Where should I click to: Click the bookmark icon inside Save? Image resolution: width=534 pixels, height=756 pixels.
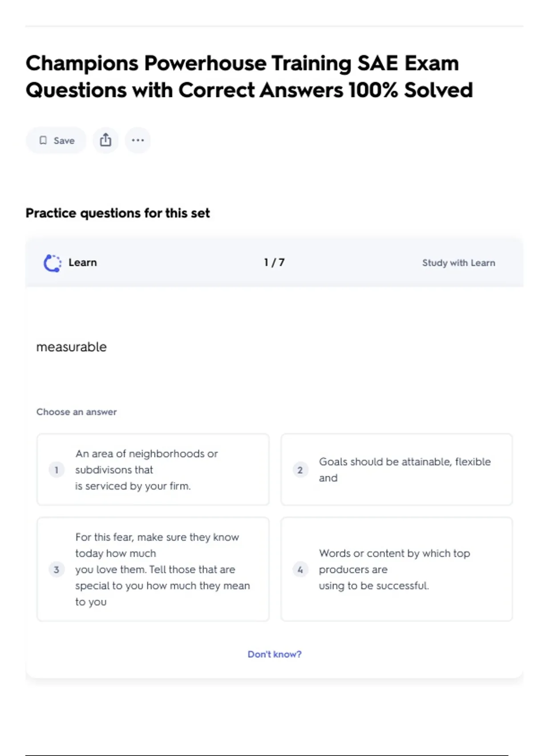43,141
